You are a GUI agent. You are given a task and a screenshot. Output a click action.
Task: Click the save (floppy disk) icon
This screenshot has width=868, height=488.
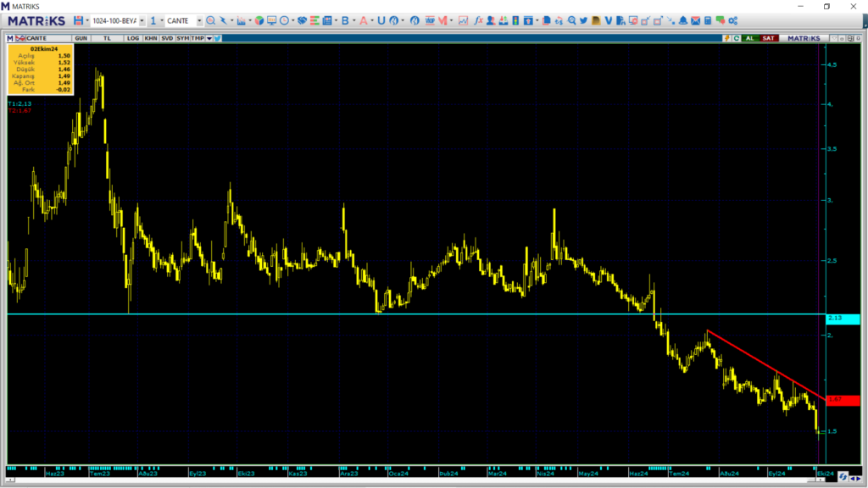pyautogui.click(x=78, y=20)
